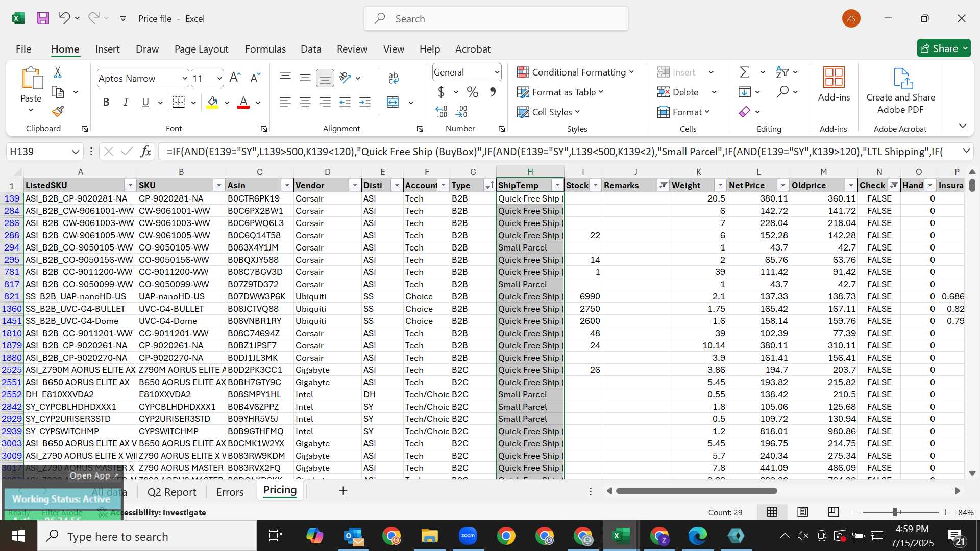Open the Net Price column filter dropdown

click(783, 185)
